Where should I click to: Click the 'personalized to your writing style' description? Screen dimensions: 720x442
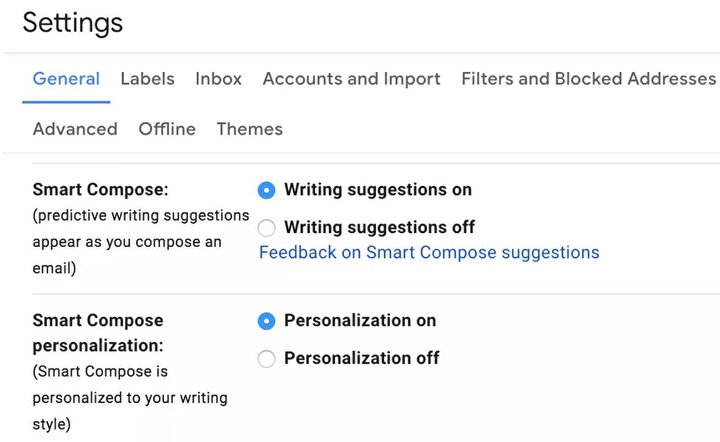tap(130, 397)
